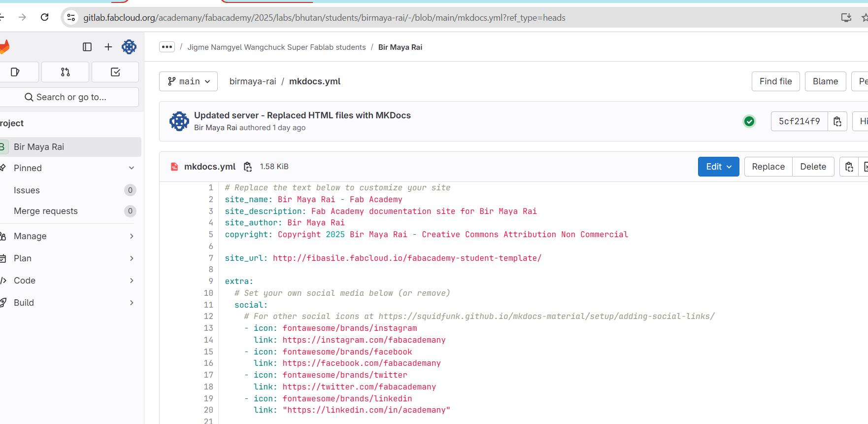868x424 pixels.
Task: Copy file path icon next to mkdocs.yml
Action: pyautogui.click(x=248, y=167)
